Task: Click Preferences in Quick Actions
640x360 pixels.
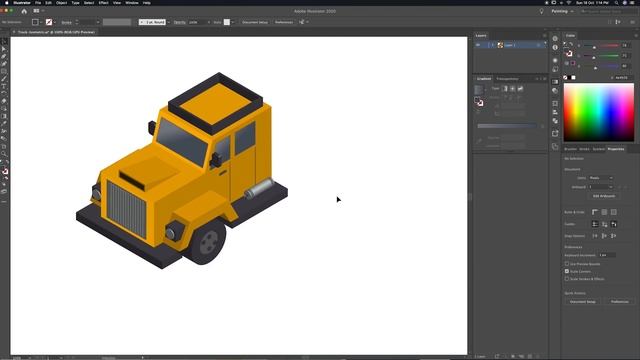Action: click(x=620, y=302)
